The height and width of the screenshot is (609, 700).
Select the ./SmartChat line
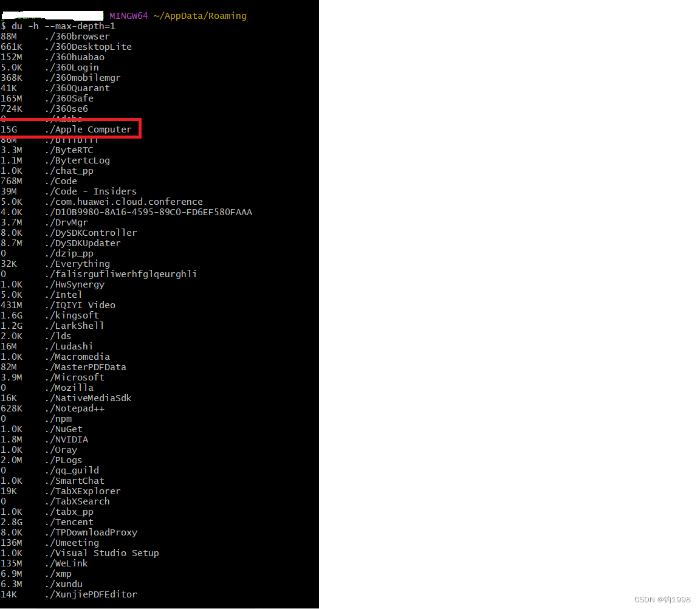pyautogui.click(x=53, y=480)
